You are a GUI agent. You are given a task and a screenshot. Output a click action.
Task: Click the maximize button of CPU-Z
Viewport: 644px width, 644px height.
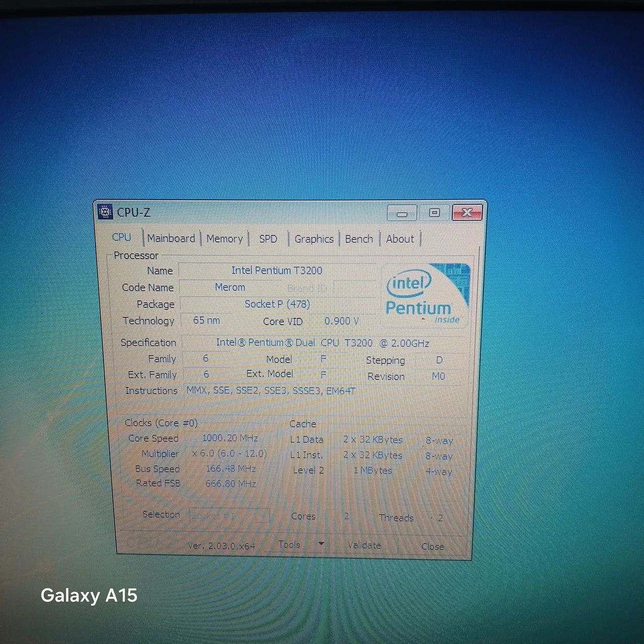pyautogui.click(x=434, y=213)
